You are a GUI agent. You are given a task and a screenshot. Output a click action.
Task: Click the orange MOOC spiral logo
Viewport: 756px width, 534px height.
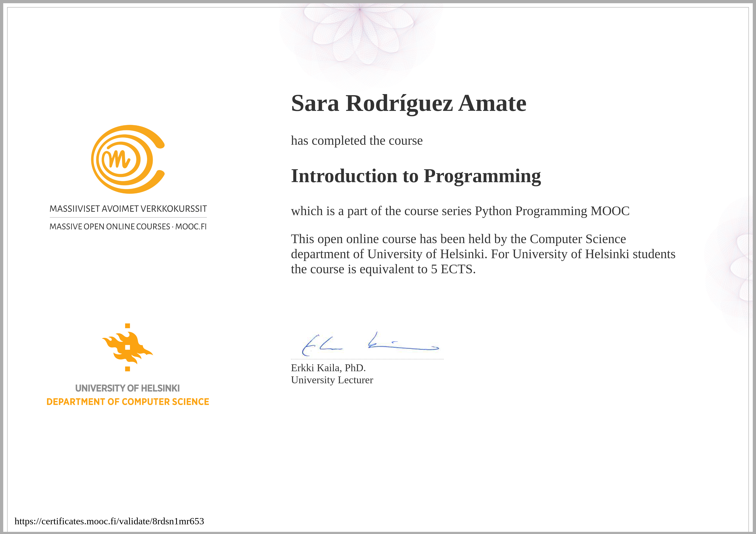[128, 159]
